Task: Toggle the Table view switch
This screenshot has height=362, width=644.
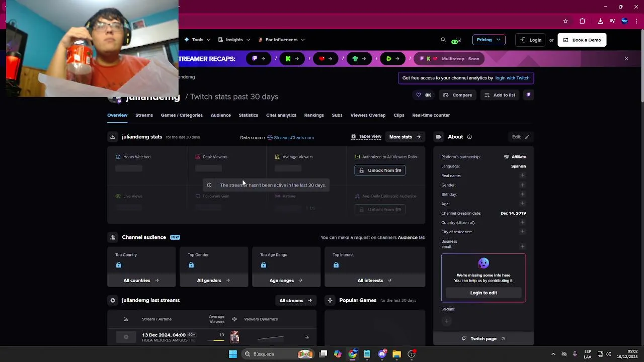Action: click(366, 136)
